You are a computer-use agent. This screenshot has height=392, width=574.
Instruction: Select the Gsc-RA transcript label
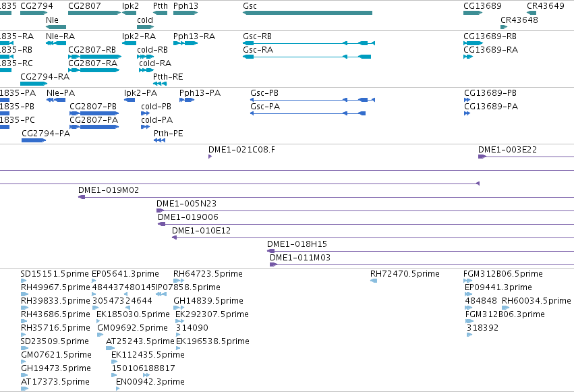(258, 50)
